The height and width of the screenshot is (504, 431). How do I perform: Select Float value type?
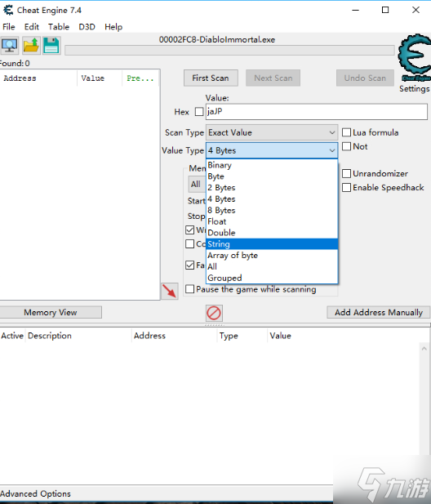(x=272, y=221)
